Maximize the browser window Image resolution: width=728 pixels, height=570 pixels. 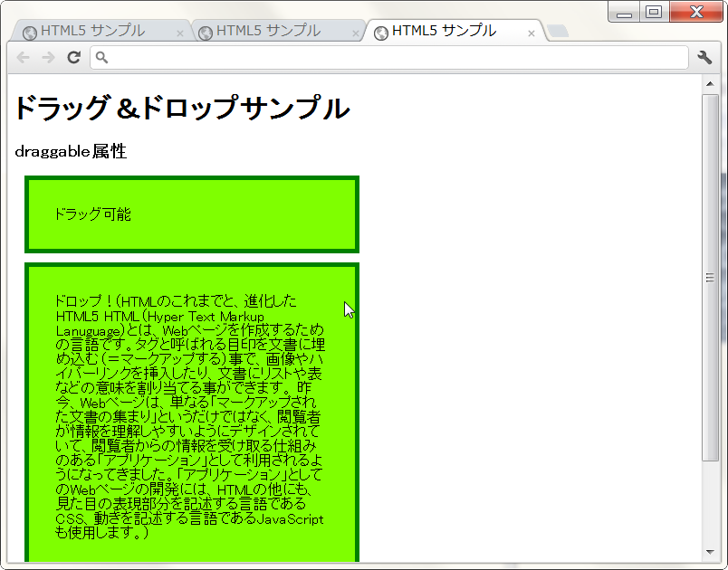point(654,12)
